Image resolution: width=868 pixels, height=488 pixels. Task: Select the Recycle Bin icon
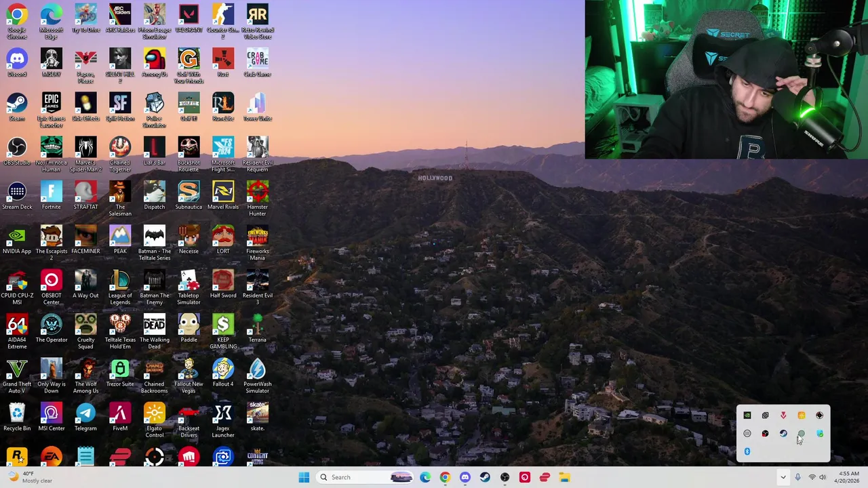17,416
